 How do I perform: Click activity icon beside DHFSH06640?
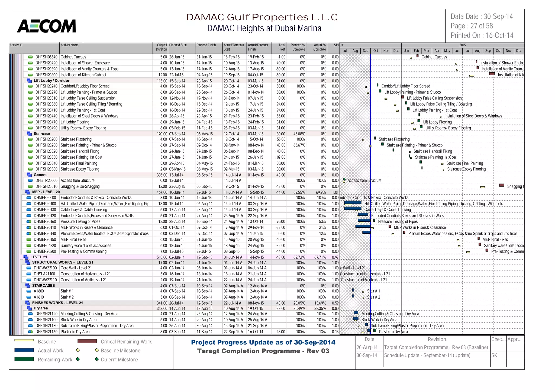click(31, 57)
